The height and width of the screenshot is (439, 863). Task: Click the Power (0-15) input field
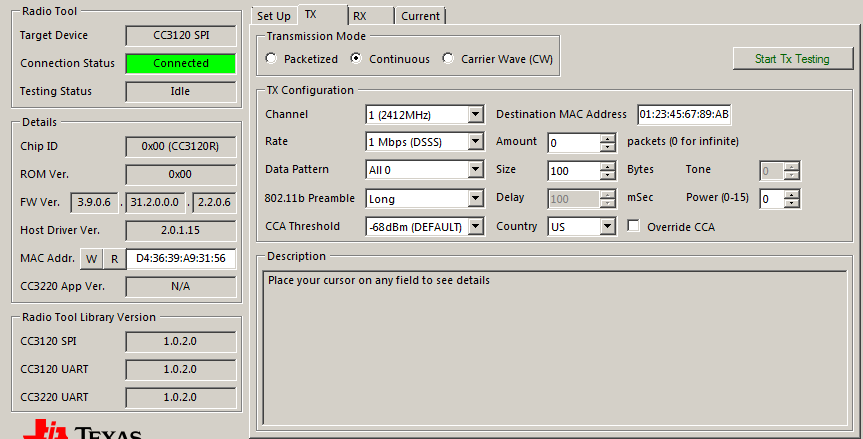(772, 199)
